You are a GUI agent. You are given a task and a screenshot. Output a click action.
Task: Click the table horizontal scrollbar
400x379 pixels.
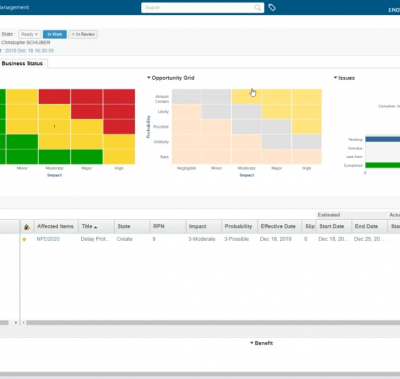click(213, 323)
